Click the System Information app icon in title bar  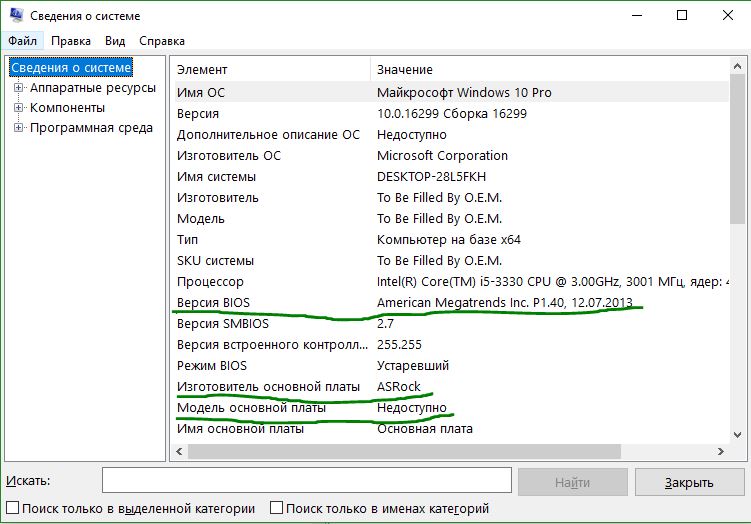[16, 15]
